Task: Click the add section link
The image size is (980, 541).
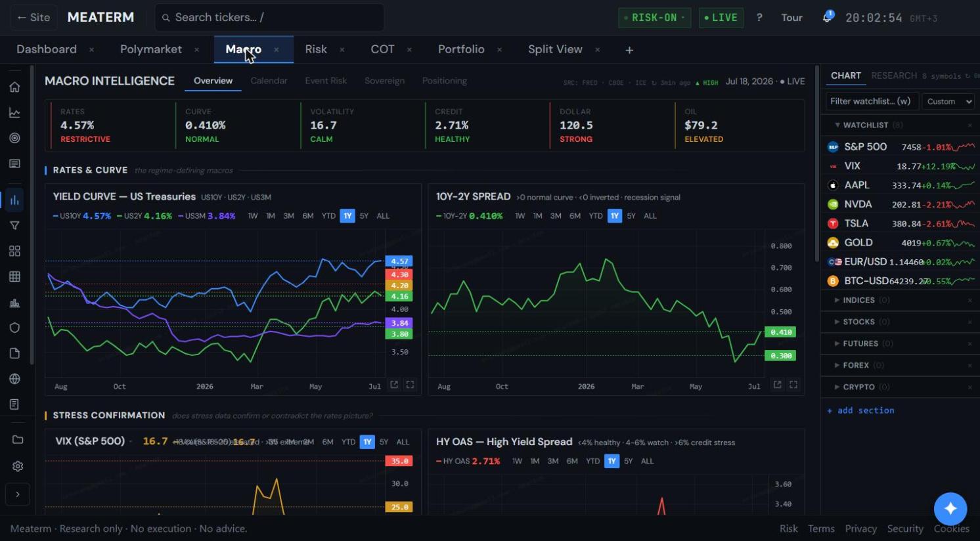Action: (x=860, y=410)
